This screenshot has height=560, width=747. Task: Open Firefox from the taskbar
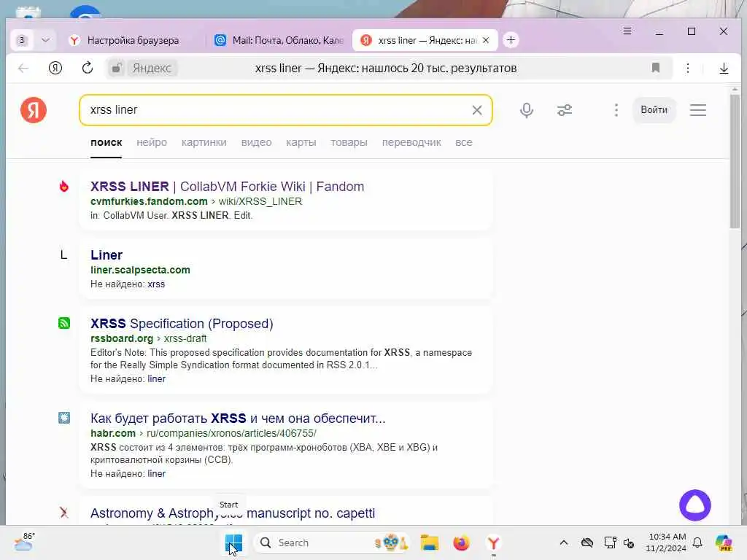coord(461,542)
